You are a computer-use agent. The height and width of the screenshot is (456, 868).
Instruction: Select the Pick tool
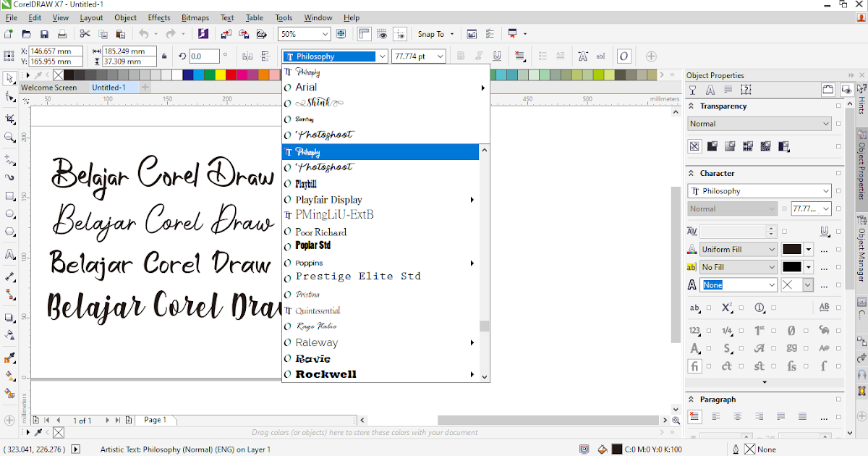coord(9,77)
